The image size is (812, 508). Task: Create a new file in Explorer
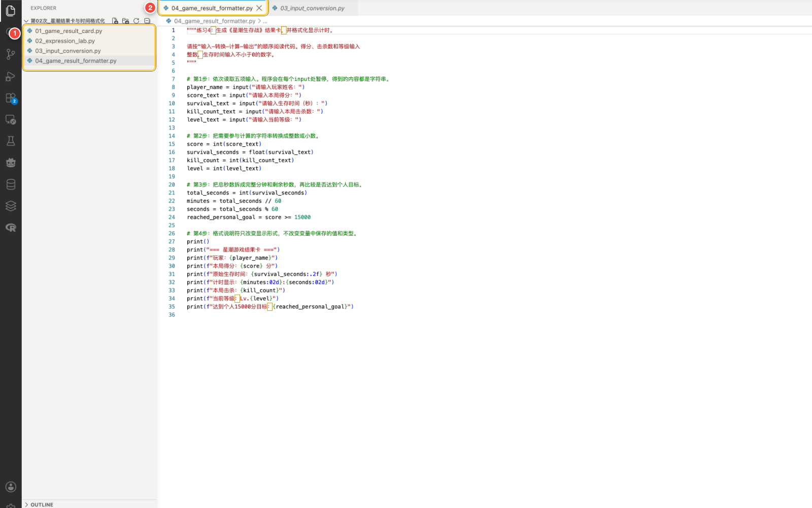coord(115,21)
